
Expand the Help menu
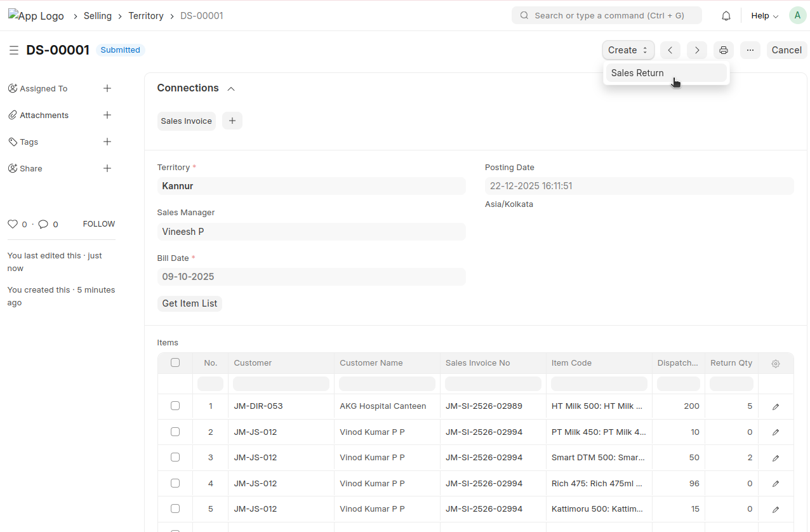[764, 16]
